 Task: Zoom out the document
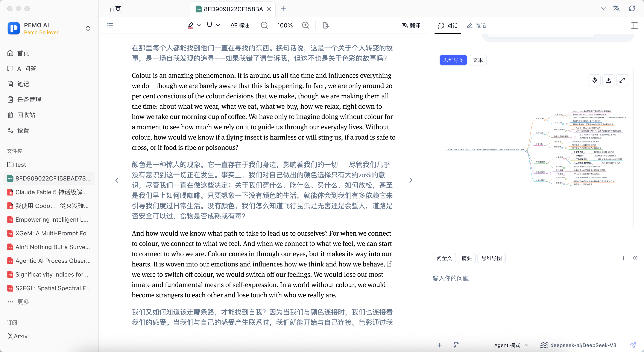pyautogui.click(x=264, y=25)
